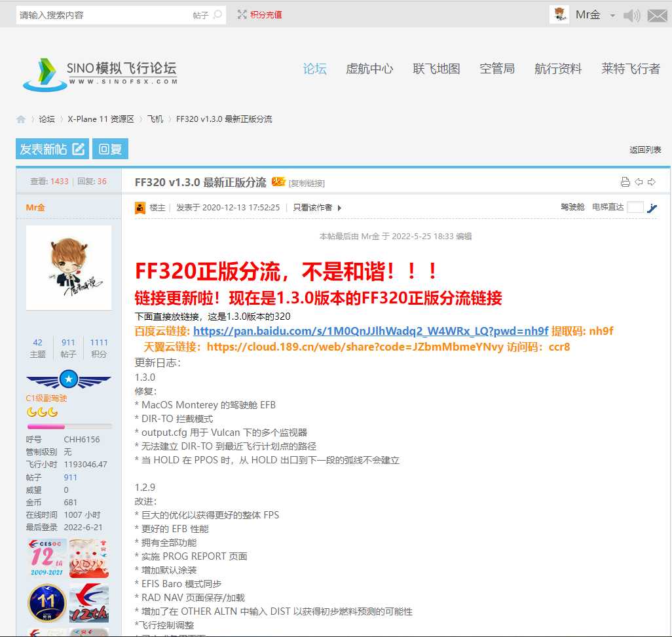Click the 访问码：ccr8 text

[539, 347]
